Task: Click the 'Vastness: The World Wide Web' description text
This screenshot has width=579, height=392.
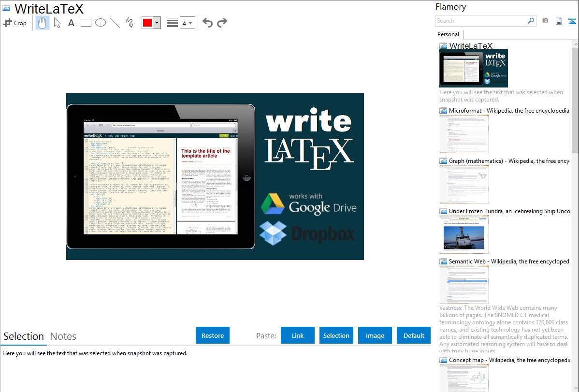Action: [504, 329]
